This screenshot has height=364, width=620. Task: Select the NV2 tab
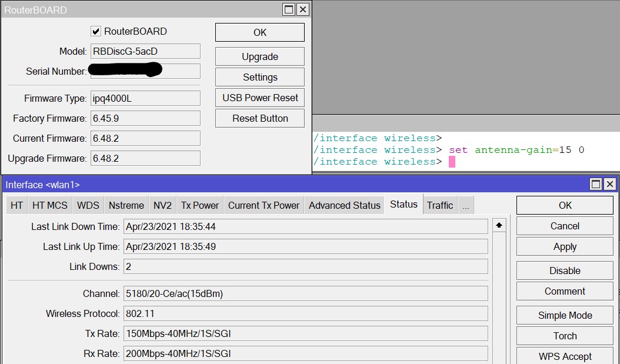coord(162,205)
